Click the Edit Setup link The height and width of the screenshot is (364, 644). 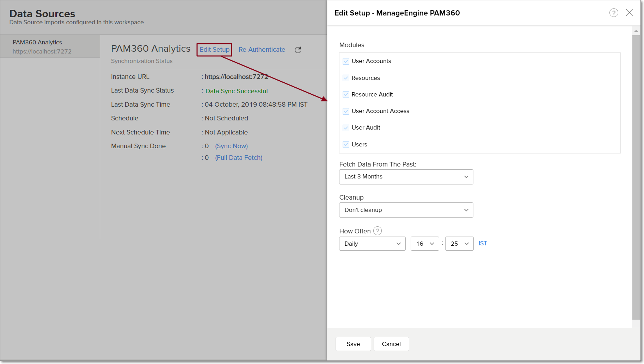tap(214, 50)
